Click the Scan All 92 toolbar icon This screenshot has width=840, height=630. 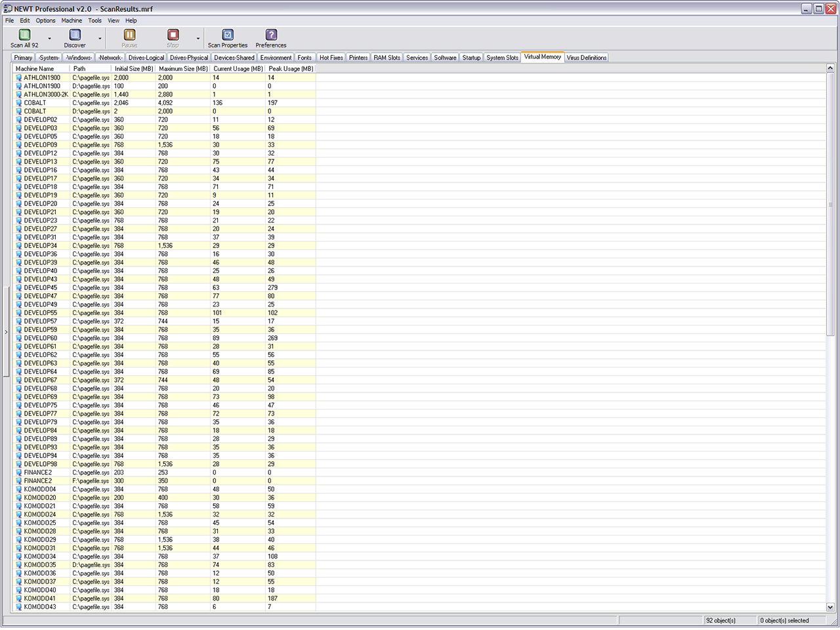tap(24, 35)
